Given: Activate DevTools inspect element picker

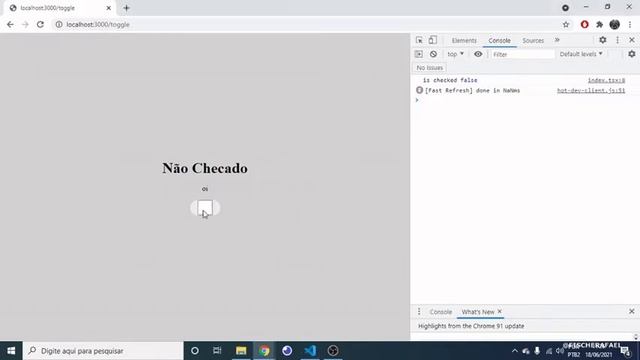Looking at the screenshot, I should pos(419,40).
